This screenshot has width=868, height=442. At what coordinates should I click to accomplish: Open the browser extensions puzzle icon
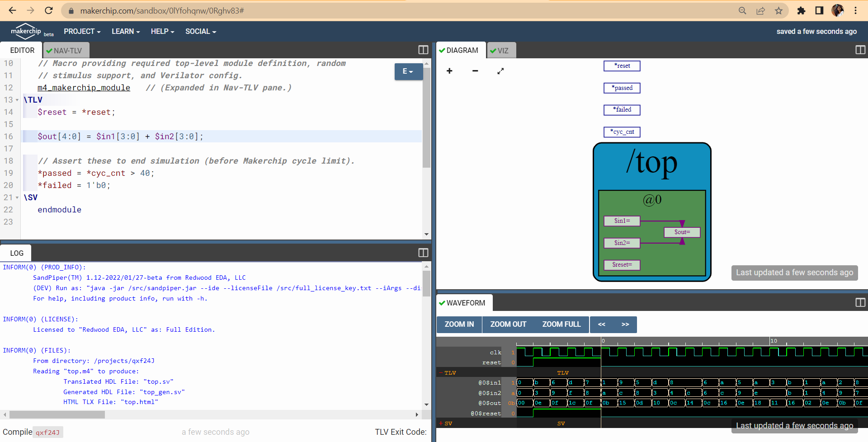(801, 10)
